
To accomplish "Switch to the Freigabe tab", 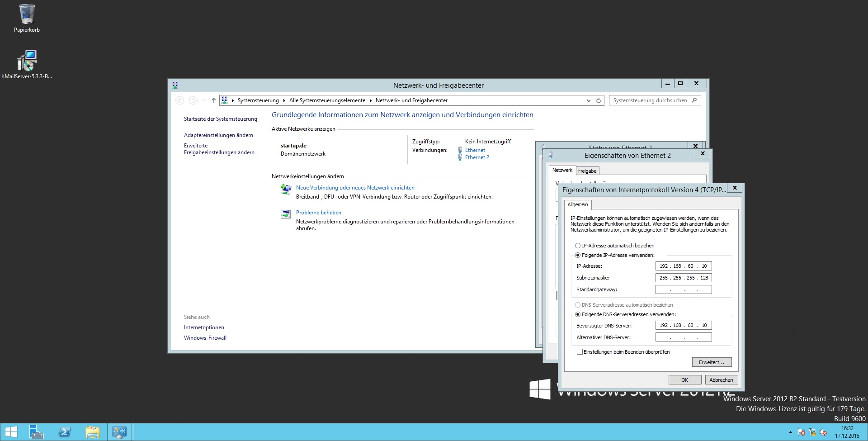I will coord(587,171).
